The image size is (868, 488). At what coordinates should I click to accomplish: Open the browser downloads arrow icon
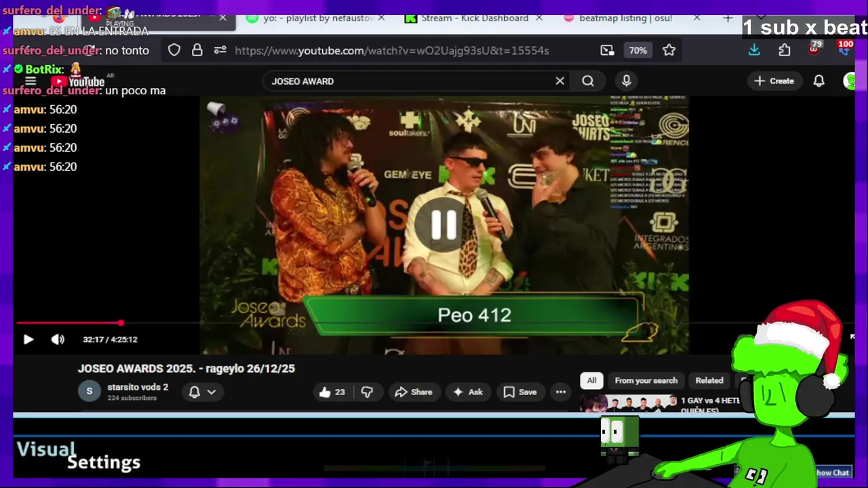(754, 50)
